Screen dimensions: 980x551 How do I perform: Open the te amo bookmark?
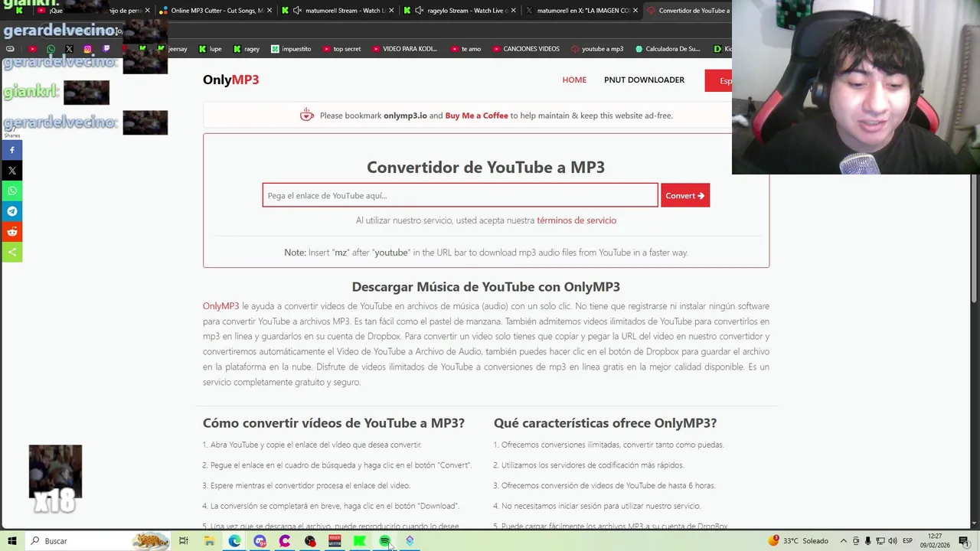click(x=465, y=49)
